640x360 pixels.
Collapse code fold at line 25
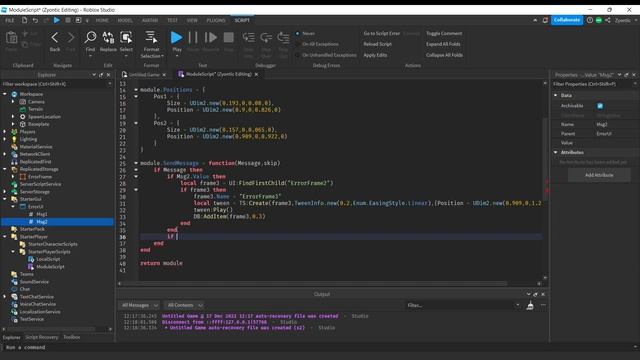pyautogui.click(x=136, y=163)
